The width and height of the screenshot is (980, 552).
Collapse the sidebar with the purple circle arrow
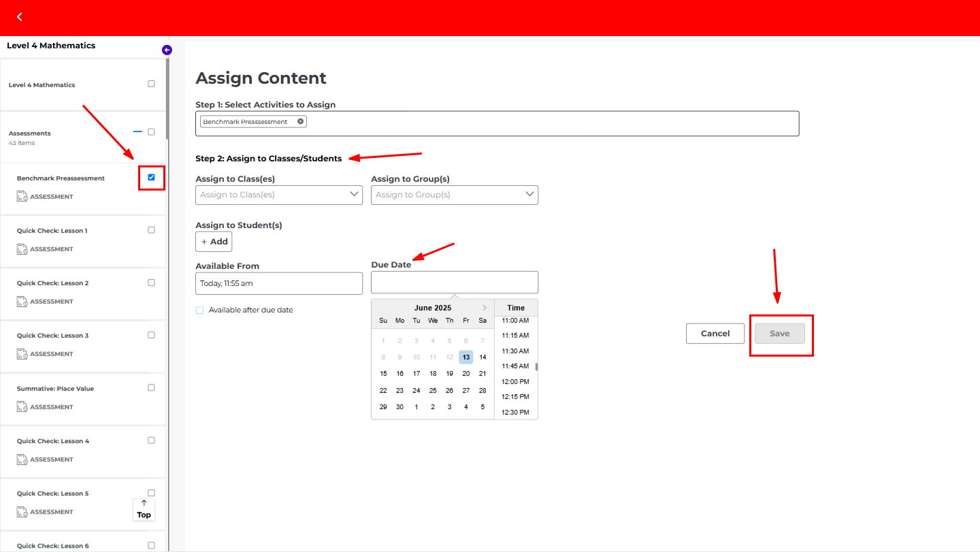tap(167, 49)
